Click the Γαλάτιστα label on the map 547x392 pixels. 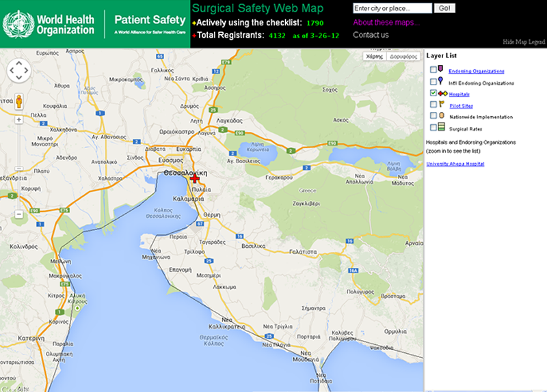pyautogui.click(x=303, y=251)
